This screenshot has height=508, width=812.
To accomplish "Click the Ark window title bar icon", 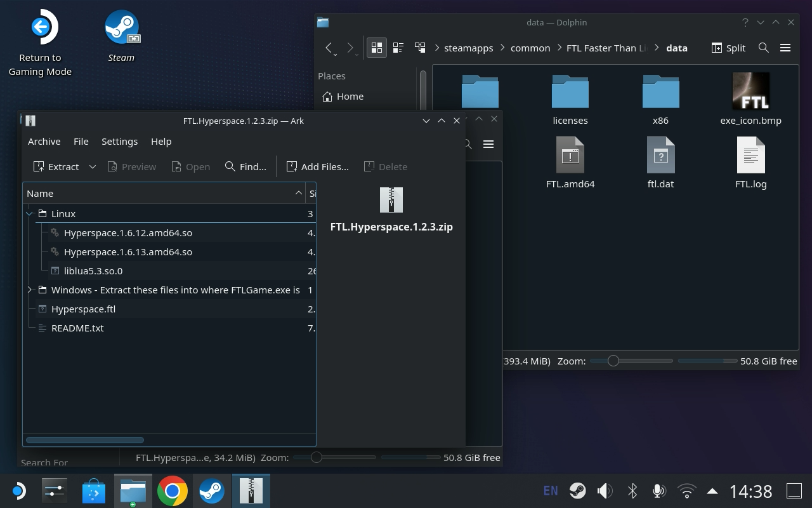I will [x=30, y=120].
